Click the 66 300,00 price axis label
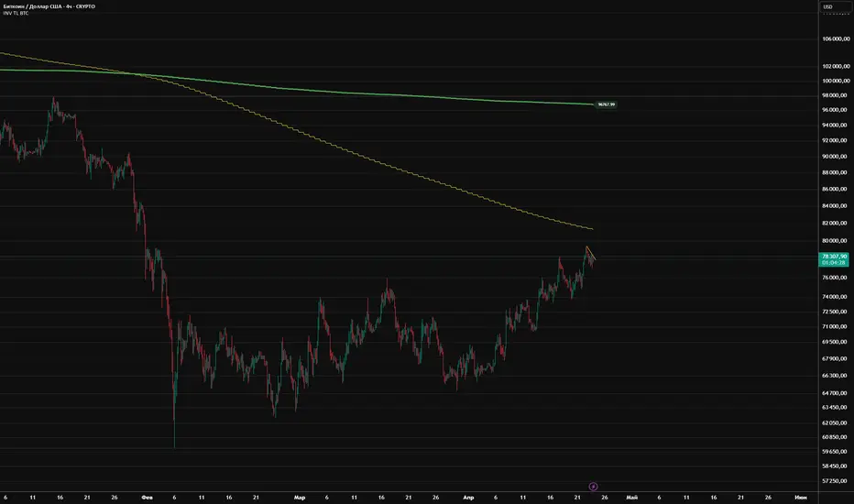 tap(836, 376)
